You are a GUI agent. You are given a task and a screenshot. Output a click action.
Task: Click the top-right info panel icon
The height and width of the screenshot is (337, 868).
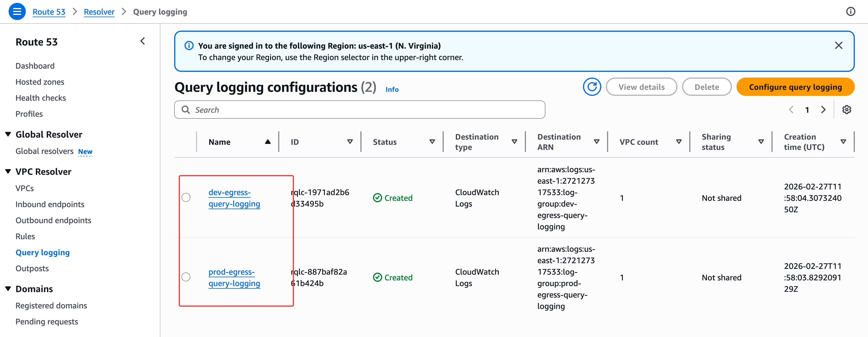851,12
